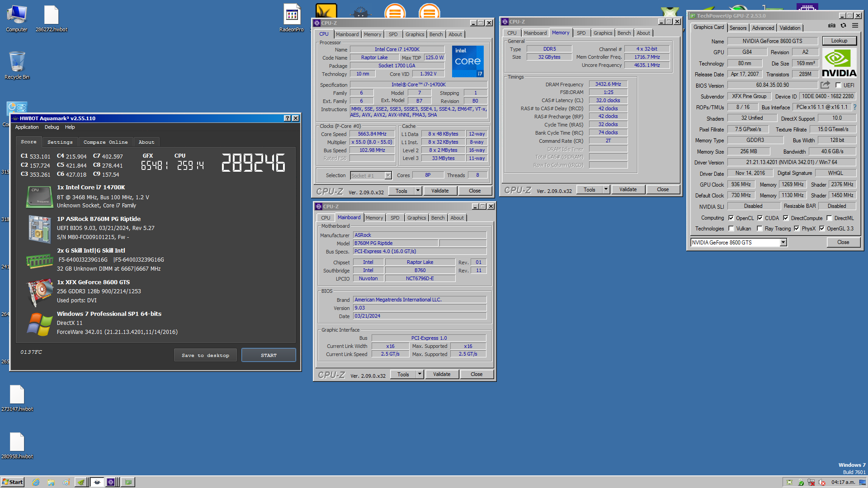
Task: Switch to the HWBOT Aquamark taskbar item
Action: pos(97,482)
